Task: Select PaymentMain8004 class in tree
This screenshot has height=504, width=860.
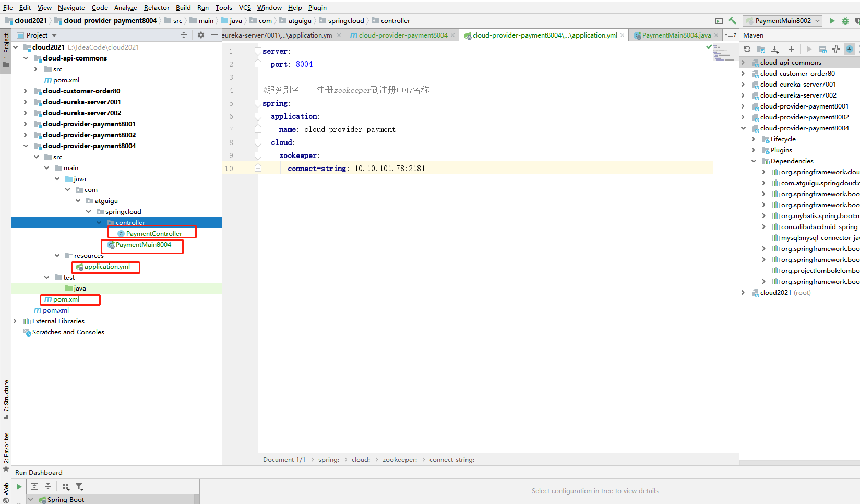Action: pos(143,244)
